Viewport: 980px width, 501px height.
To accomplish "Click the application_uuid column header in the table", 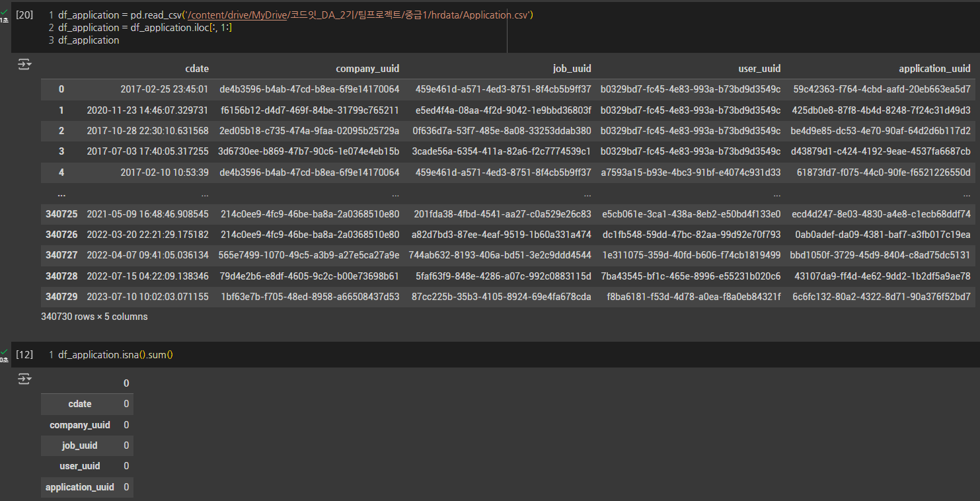I will tap(934, 69).
